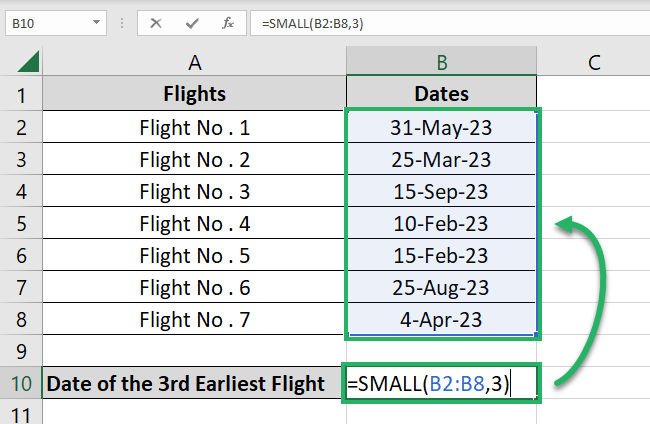Select column C header

point(594,62)
